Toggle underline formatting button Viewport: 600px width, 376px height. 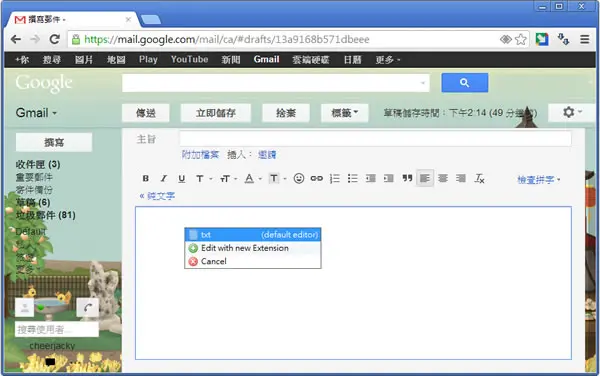pos(182,178)
